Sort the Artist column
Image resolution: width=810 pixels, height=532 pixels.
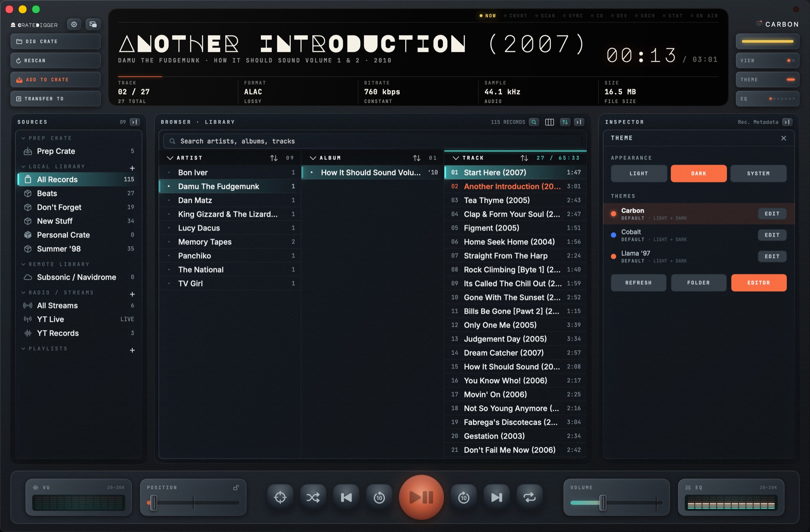(x=274, y=158)
